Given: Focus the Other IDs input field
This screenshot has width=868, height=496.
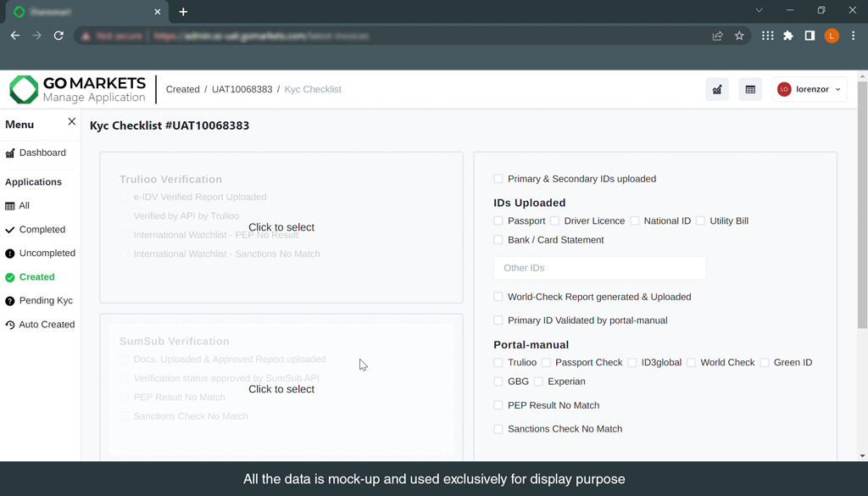Looking at the screenshot, I should [x=599, y=268].
